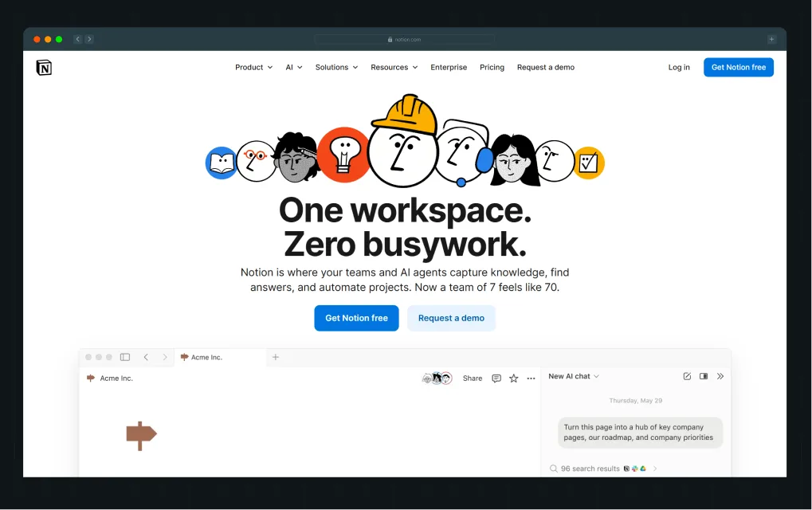The image size is (812, 510).
Task: Open the Enterprise nav link
Action: pyautogui.click(x=449, y=67)
